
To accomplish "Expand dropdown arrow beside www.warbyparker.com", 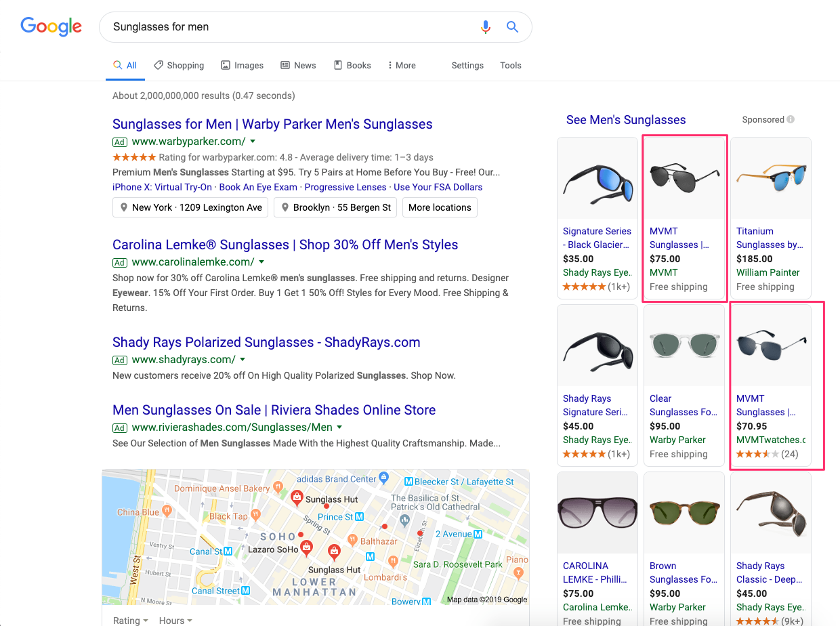I will [x=253, y=142].
